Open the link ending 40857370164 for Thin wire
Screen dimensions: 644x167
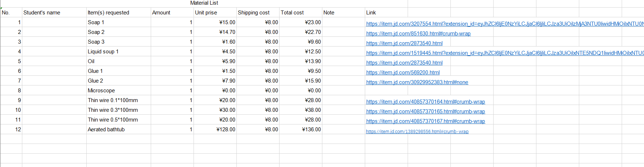tap(425, 102)
